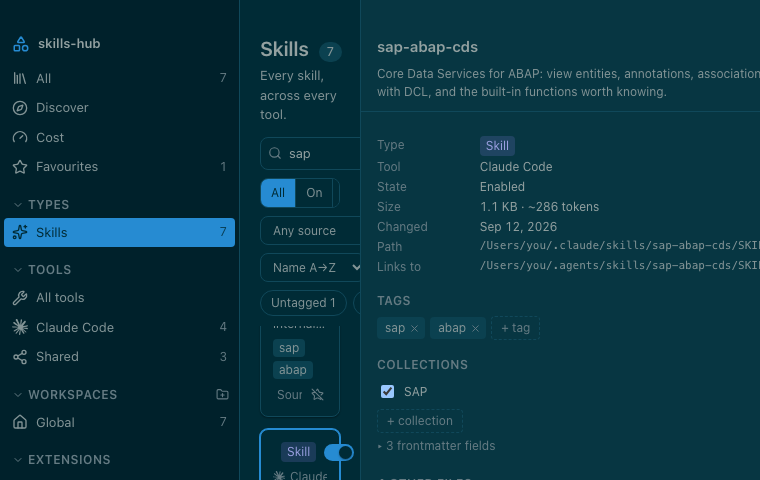Click the /Users/you/.claude/skills path value
This screenshot has height=480, width=760.
click(620, 246)
